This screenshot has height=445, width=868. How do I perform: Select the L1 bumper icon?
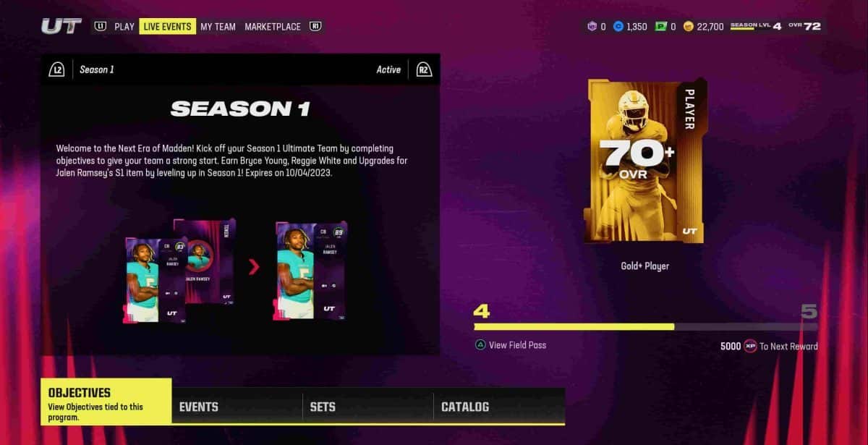pos(100,26)
